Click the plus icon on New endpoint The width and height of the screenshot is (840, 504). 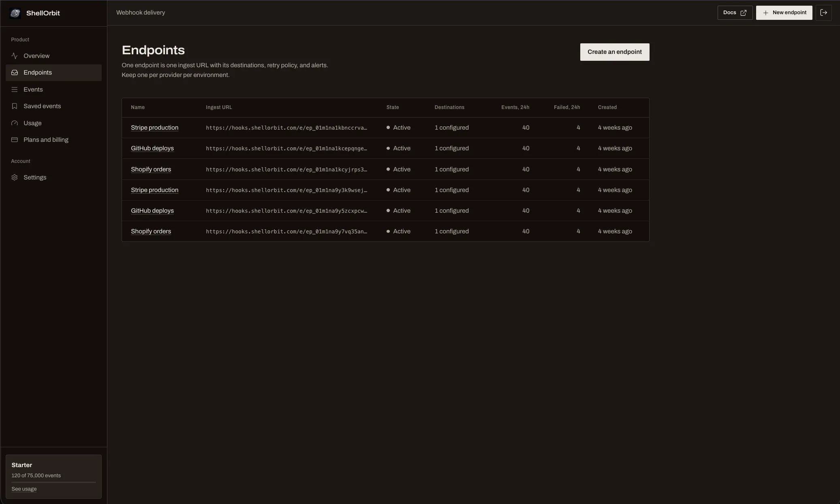pyautogui.click(x=765, y=13)
